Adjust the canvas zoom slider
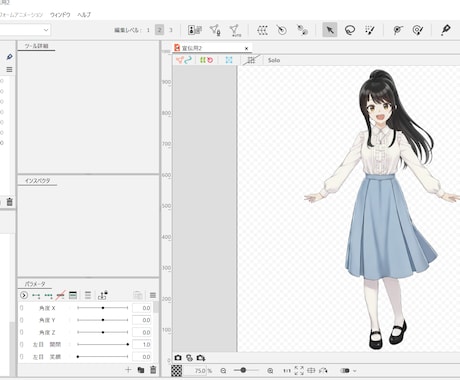 246,370
